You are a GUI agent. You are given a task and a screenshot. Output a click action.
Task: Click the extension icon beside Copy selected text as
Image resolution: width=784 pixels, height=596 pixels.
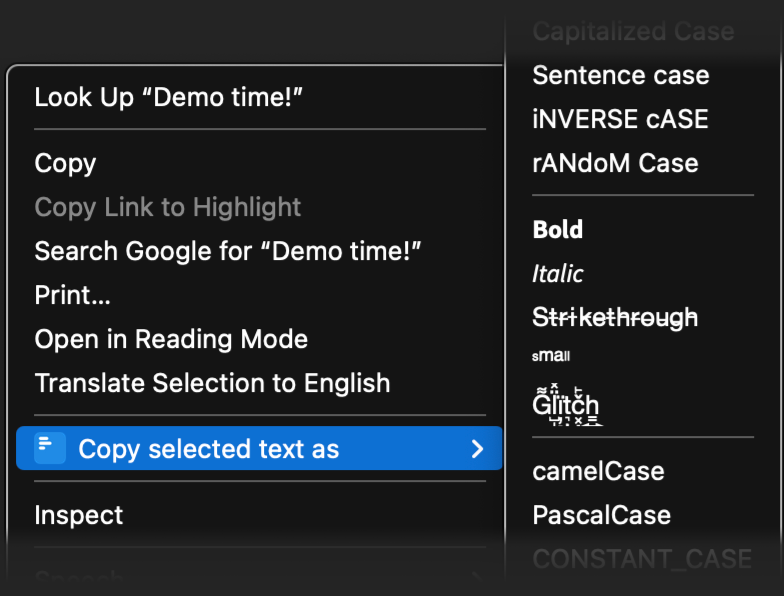[50, 449]
